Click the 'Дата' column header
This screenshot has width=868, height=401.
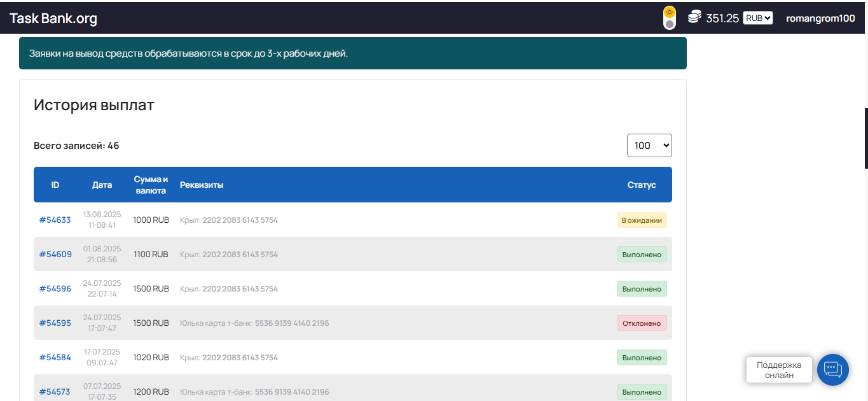(x=102, y=185)
